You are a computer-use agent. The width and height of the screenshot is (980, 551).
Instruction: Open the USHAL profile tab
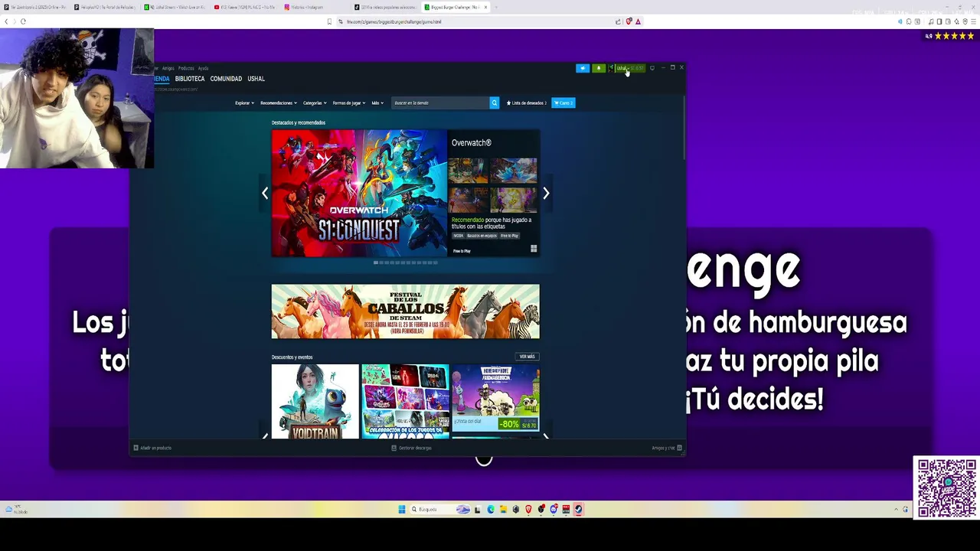256,79
